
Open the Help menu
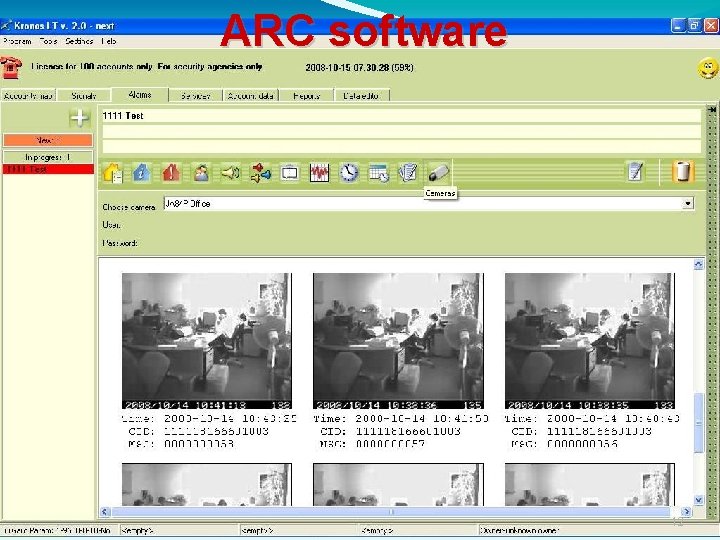(109, 41)
